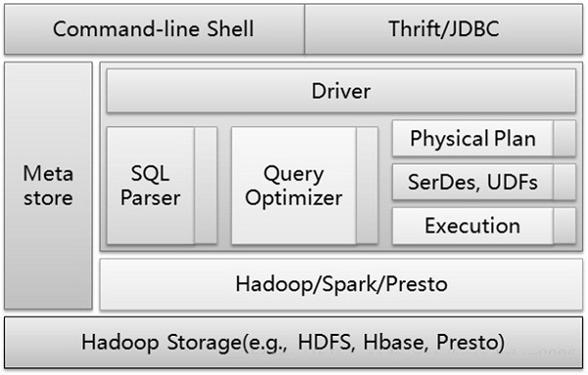This screenshot has height=375, width=588.
Task: Click the Hadoop Storage bottom bar
Action: [294, 342]
